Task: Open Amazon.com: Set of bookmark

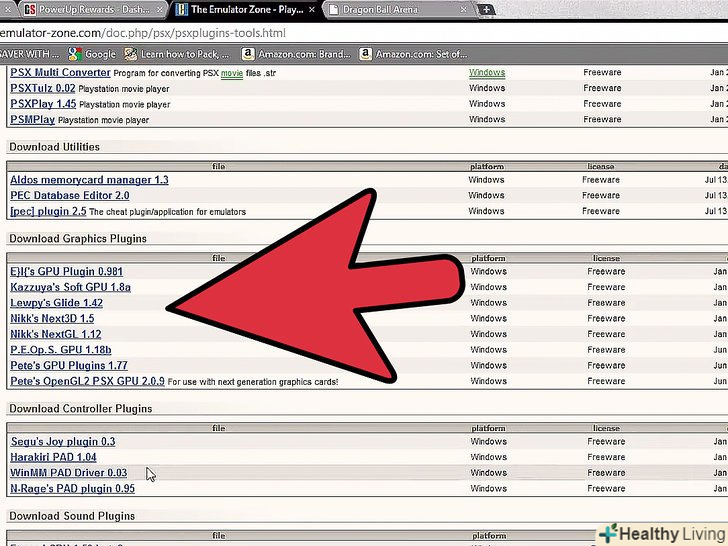Action: coord(413,54)
